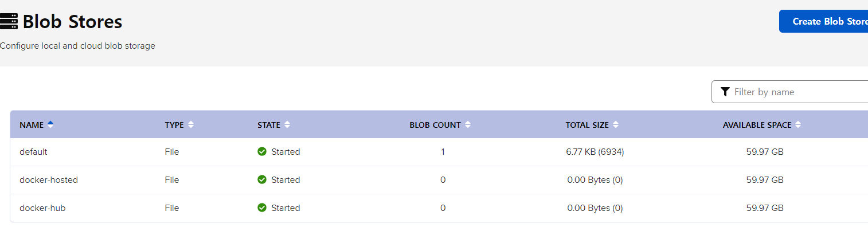Click the green Started checkmark for docker-hosted
Screen dimensions: 868x227
[262, 180]
